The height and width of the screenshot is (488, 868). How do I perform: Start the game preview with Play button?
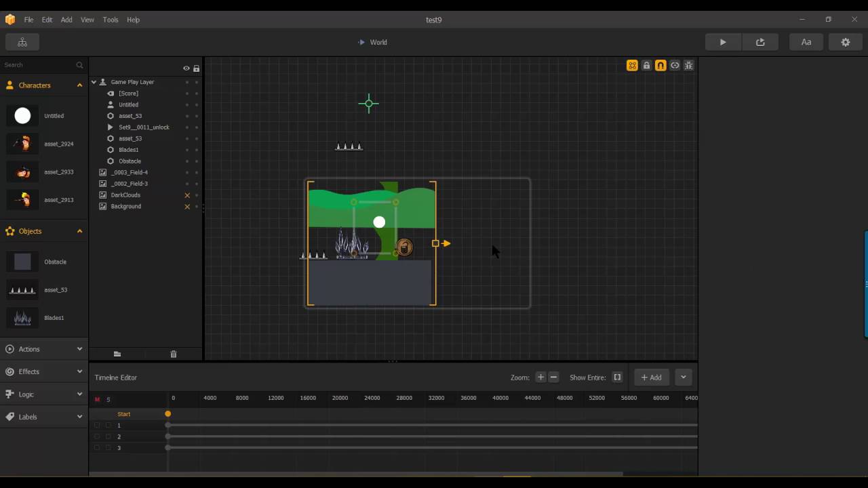(723, 42)
